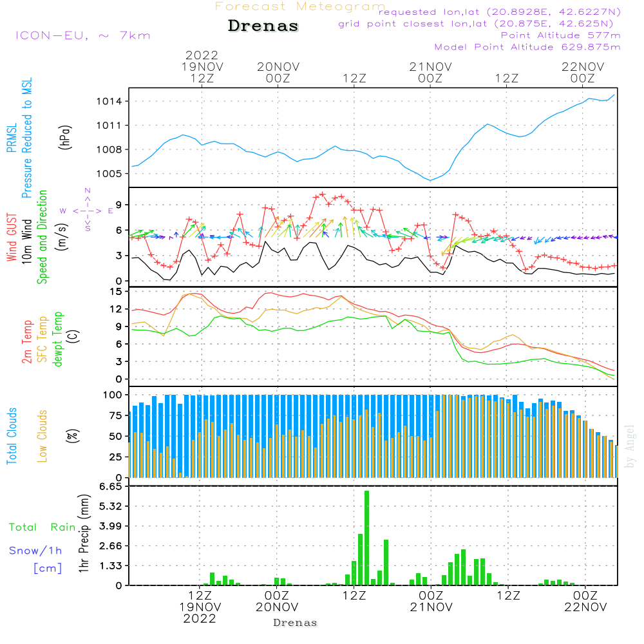Click the blue Snow/1h legend label

[35, 551]
